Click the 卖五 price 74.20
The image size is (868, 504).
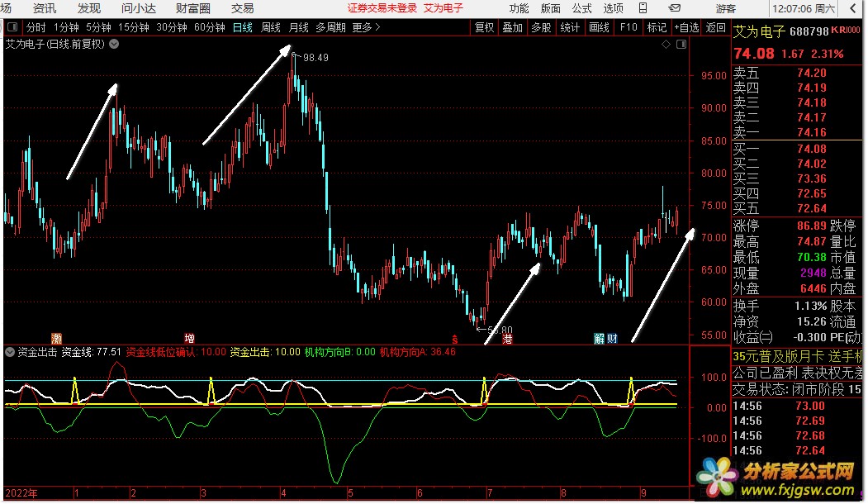[812, 73]
